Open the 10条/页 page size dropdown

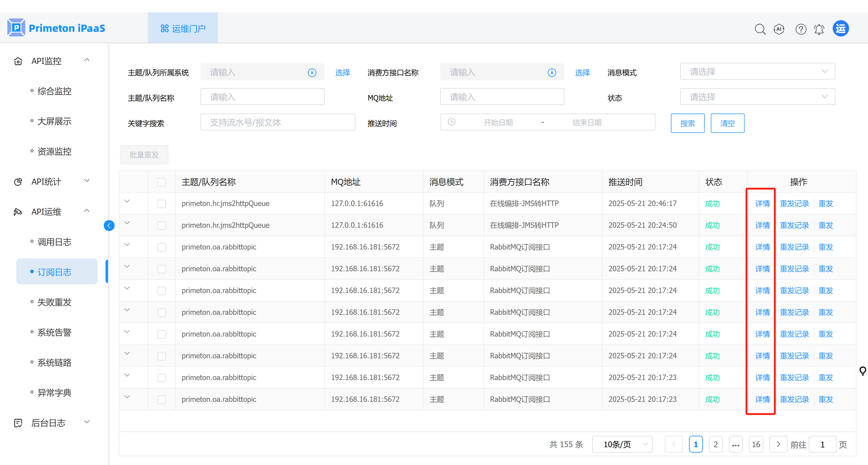[x=622, y=444]
